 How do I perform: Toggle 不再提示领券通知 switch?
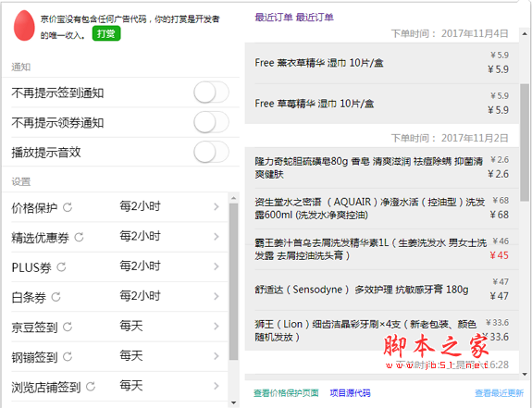211,122
